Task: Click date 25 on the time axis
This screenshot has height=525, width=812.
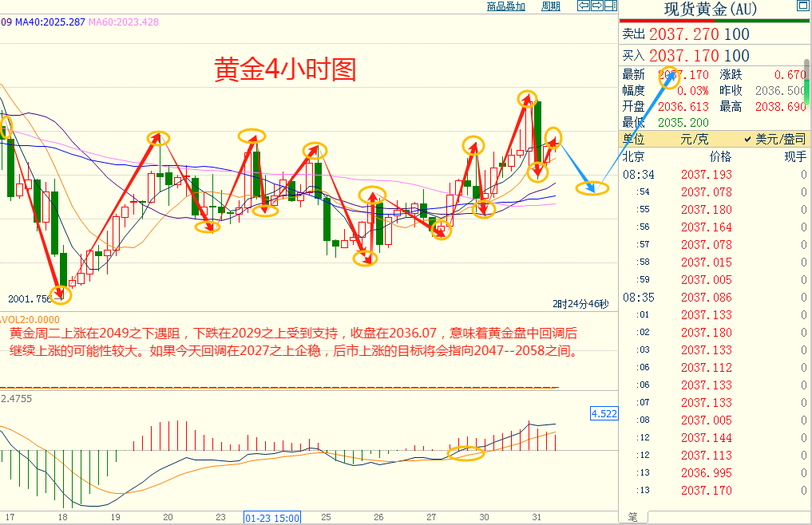Action: click(326, 517)
